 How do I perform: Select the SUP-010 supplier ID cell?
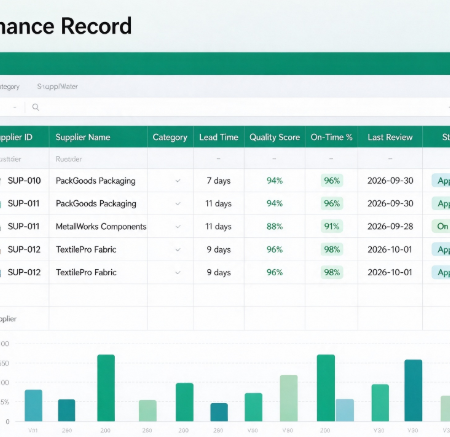[24, 181]
